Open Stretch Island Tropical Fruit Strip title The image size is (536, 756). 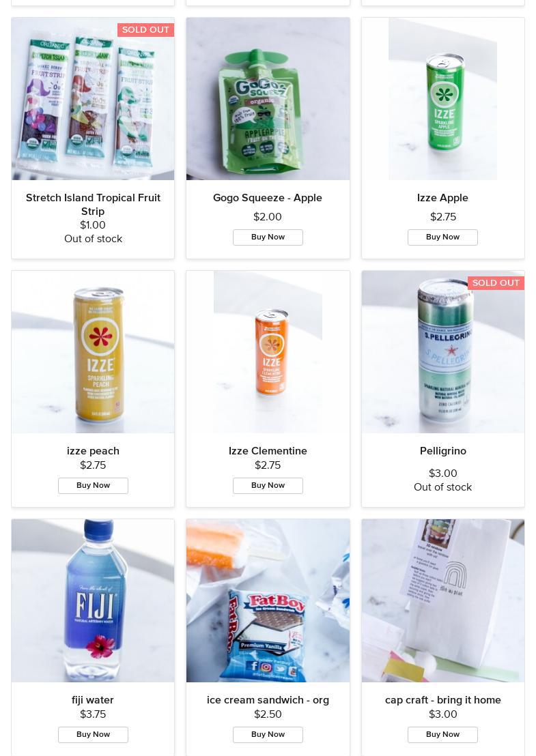coord(93,205)
